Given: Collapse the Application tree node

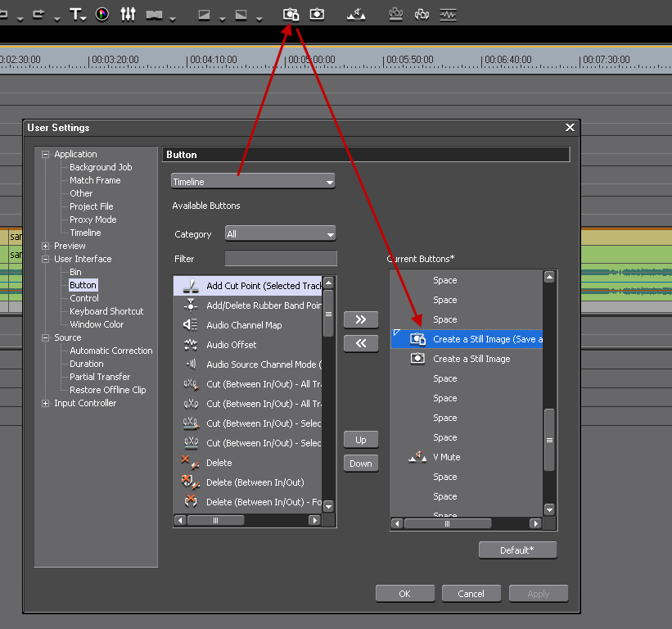Looking at the screenshot, I should (46, 154).
